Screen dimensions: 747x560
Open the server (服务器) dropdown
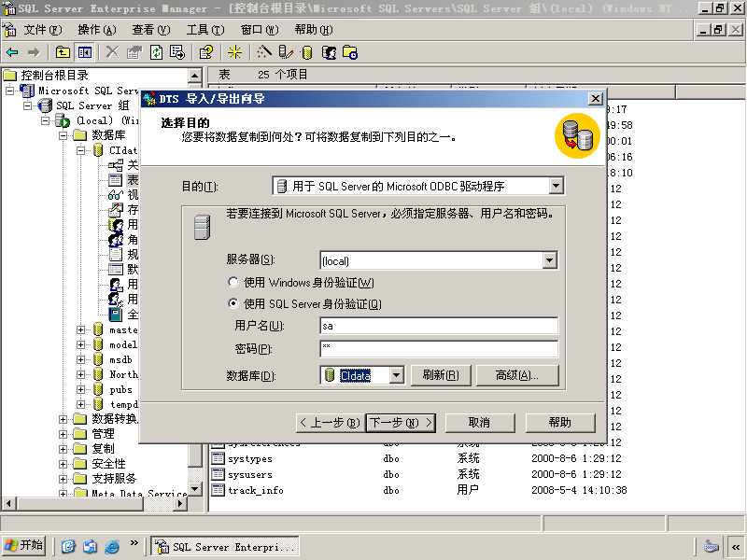549,260
